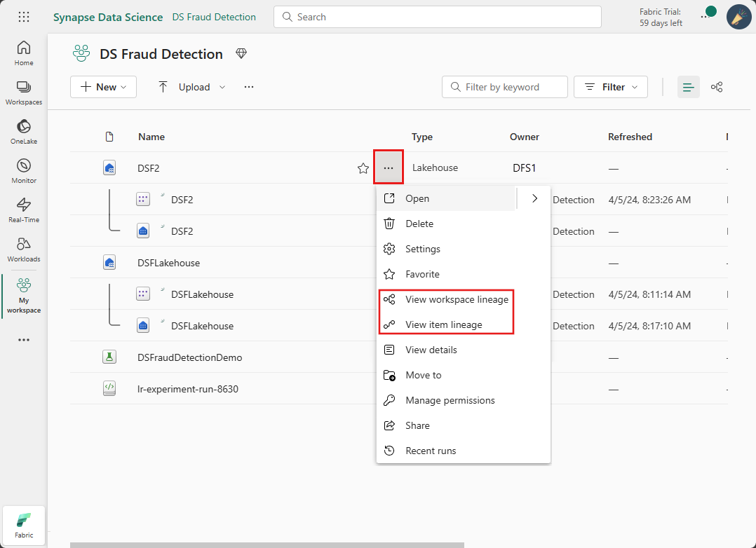Click the horizontal scrollbar at bottom
Screen dimensions: 756x548
click(x=267, y=545)
